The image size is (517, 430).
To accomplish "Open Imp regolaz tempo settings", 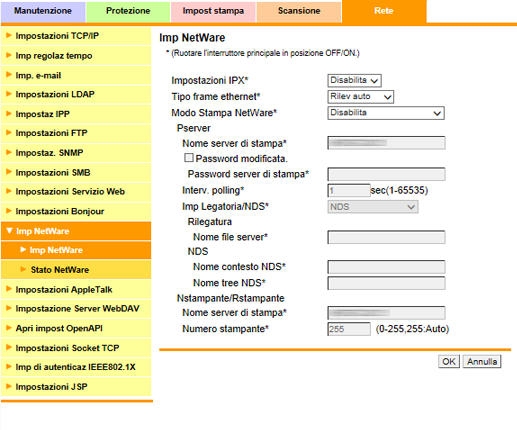I will [76, 56].
